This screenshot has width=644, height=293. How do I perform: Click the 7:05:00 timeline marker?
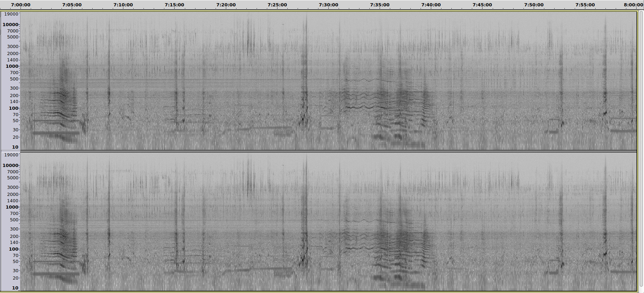click(72, 5)
